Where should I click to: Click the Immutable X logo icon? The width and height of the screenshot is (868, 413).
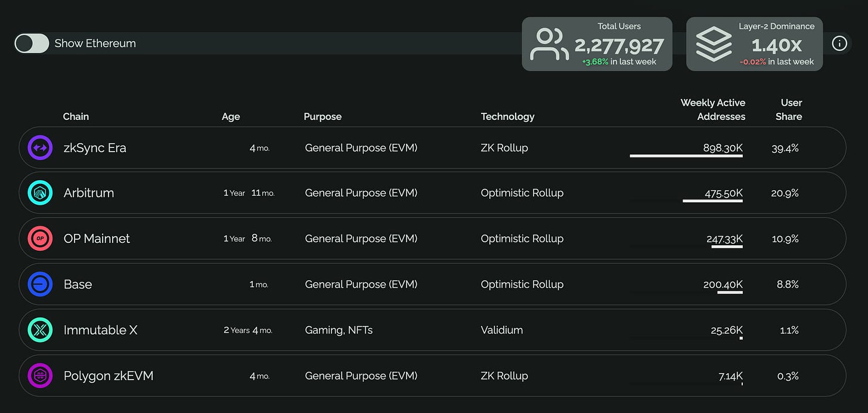[41, 330]
